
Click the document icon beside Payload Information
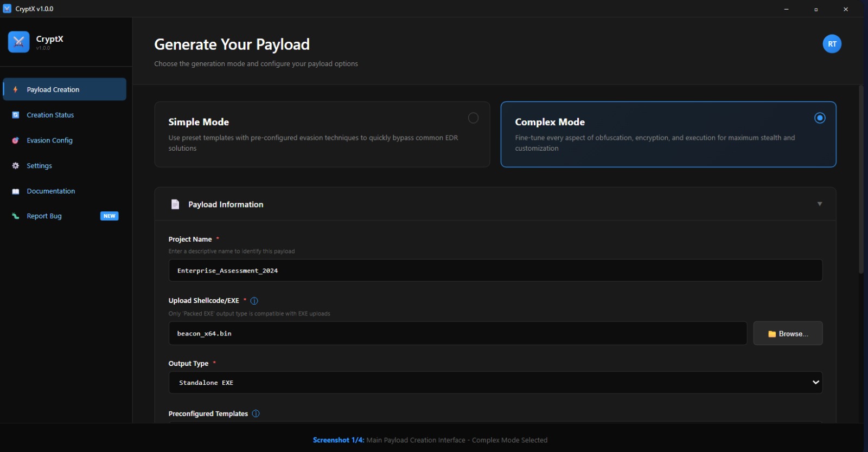pyautogui.click(x=175, y=204)
